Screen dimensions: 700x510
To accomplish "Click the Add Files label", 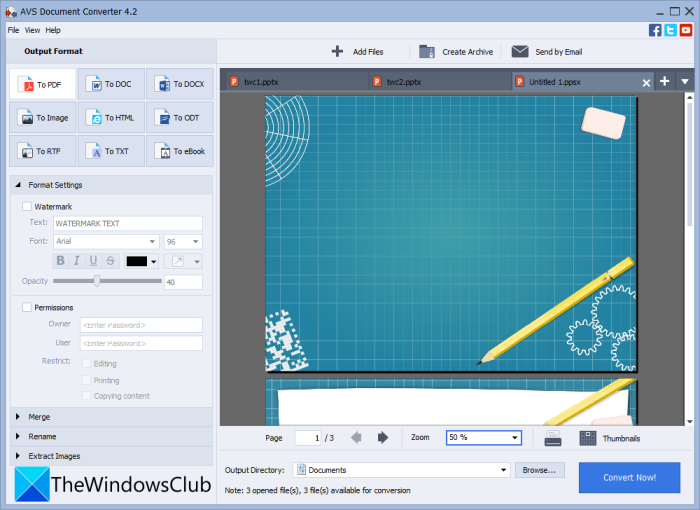I will [x=368, y=52].
